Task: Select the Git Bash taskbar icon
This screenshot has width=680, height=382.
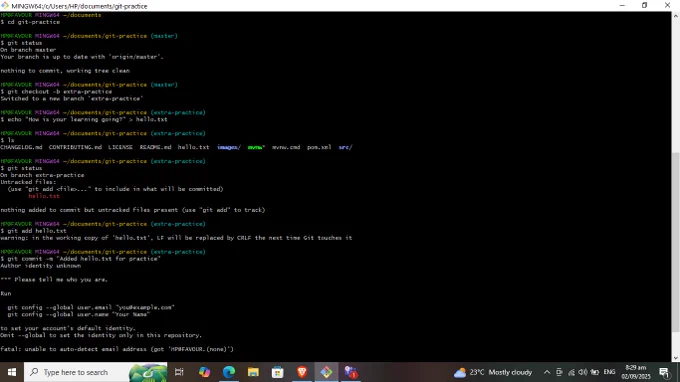Action: [x=327, y=372]
